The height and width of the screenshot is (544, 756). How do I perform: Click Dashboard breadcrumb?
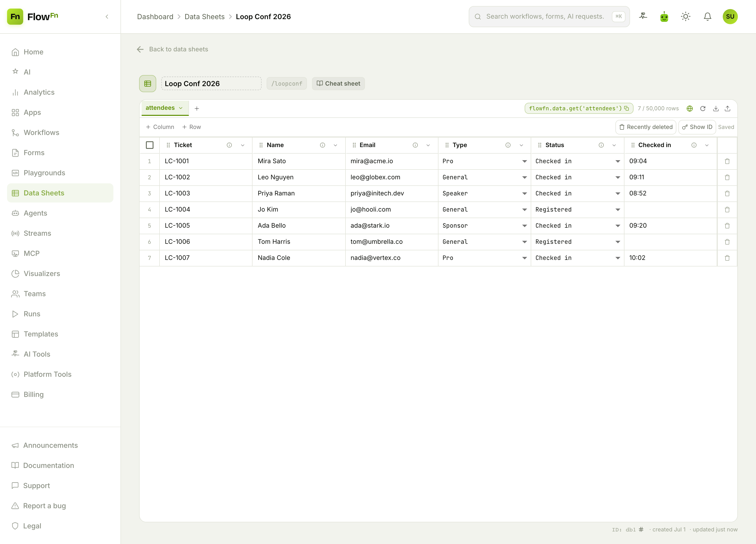point(155,17)
